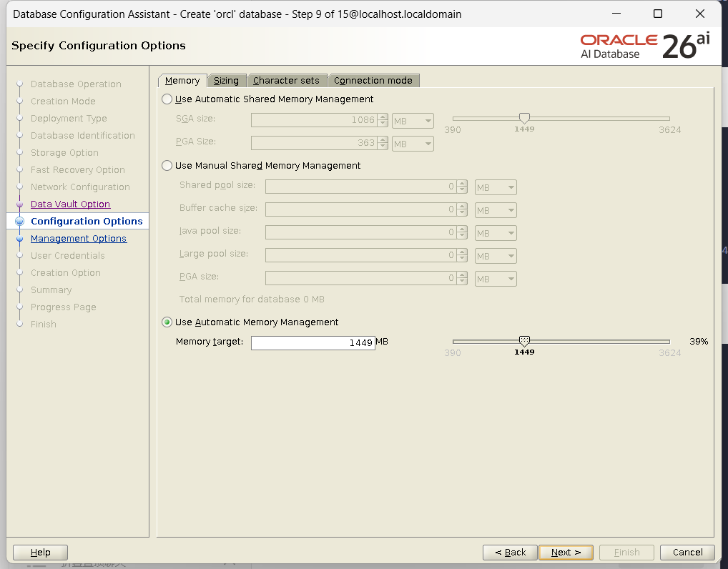Click Database Operation step in sidebar
The width and height of the screenshot is (728, 569).
[76, 84]
